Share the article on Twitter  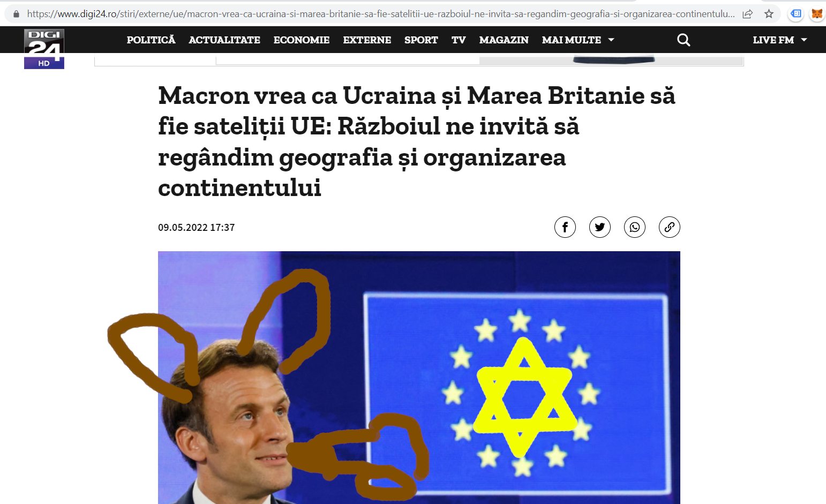point(599,227)
